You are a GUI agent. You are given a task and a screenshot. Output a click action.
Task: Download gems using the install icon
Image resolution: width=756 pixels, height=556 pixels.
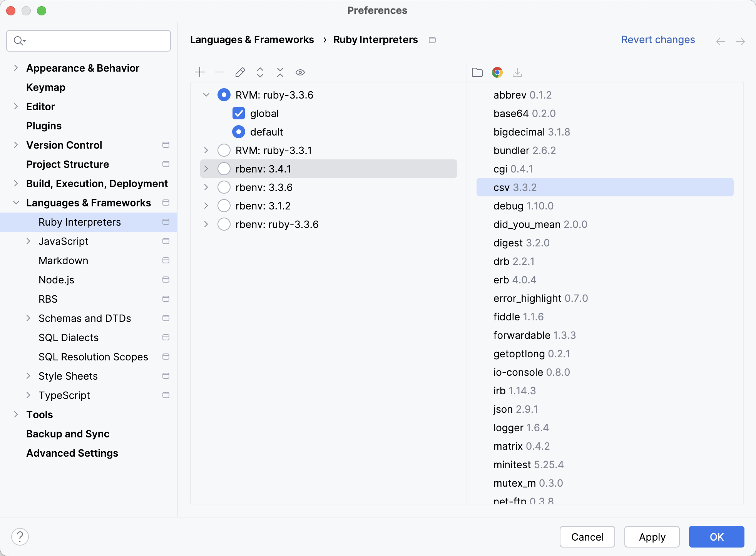[517, 72]
